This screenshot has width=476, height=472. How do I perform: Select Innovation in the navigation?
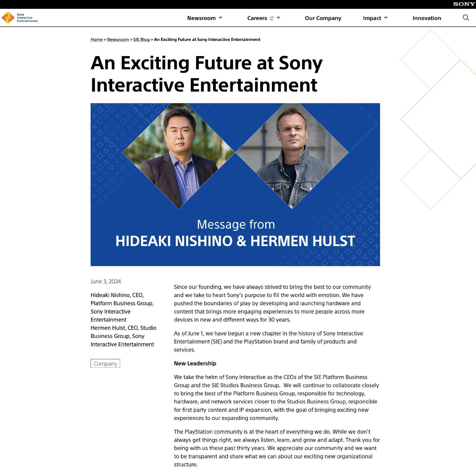427,18
